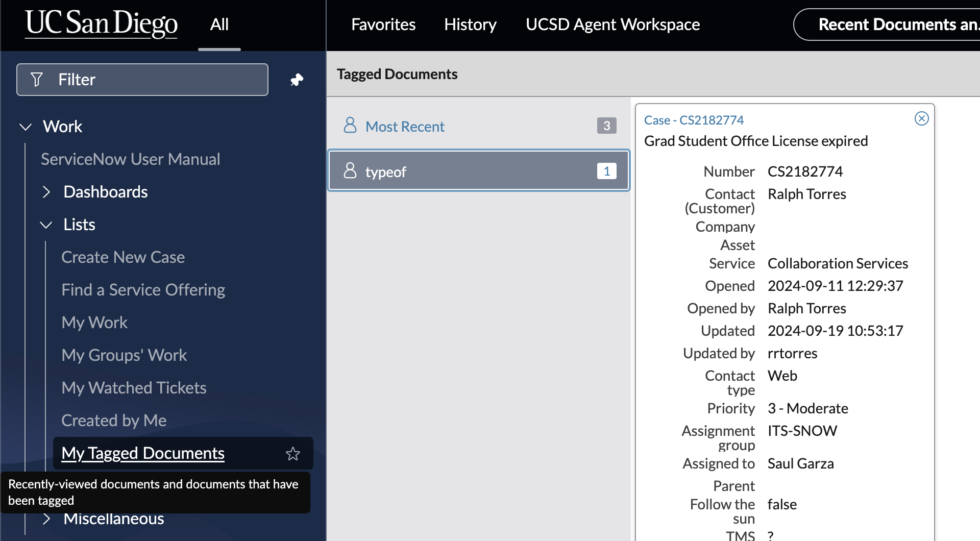Click the UC San Diego logo
Image resolution: width=980 pixels, height=541 pixels.
pyautogui.click(x=101, y=24)
